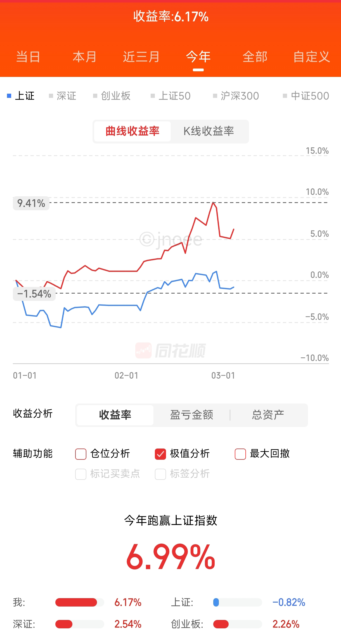Switch to the 本月 tab
The image size is (341, 644).
(84, 57)
